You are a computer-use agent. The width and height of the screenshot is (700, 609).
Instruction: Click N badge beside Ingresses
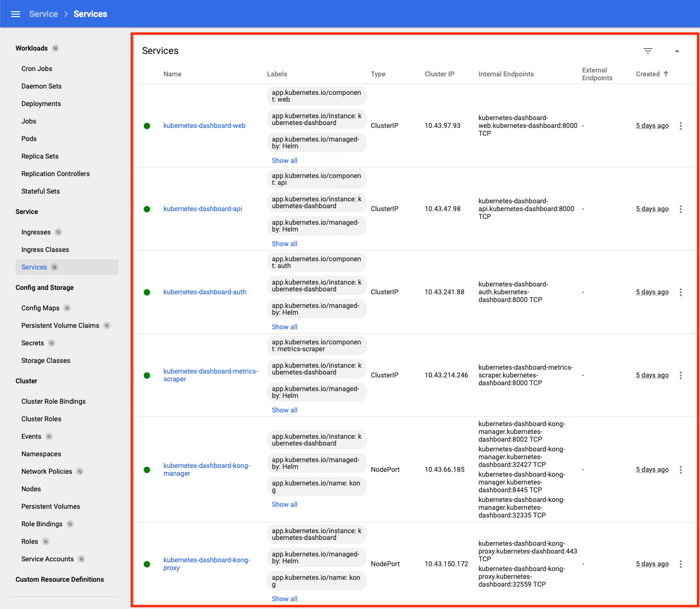(58, 232)
